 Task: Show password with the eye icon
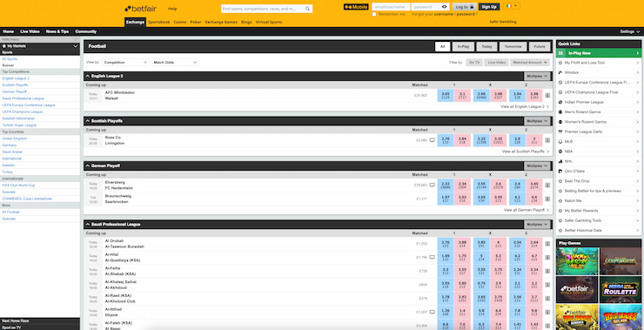coord(445,7)
